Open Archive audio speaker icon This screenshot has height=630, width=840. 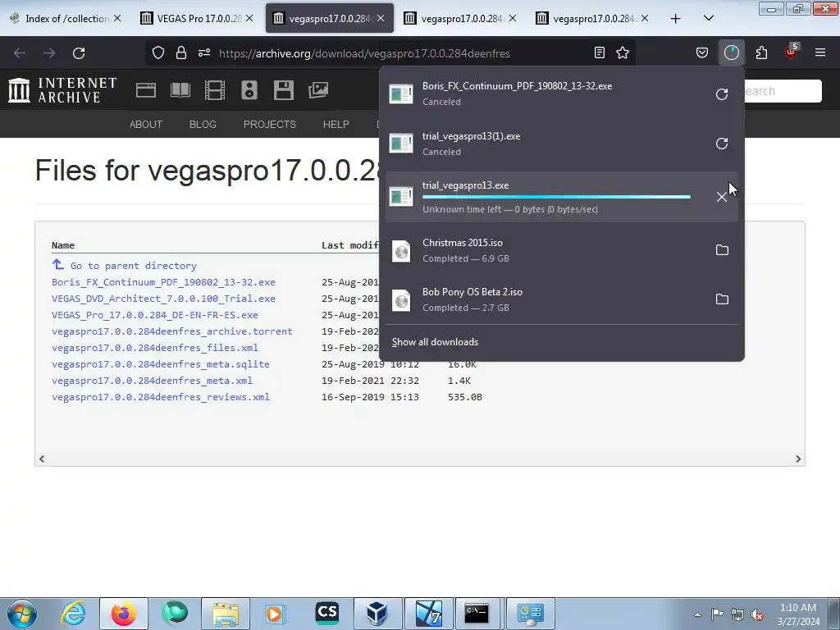(x=249, y=90)
